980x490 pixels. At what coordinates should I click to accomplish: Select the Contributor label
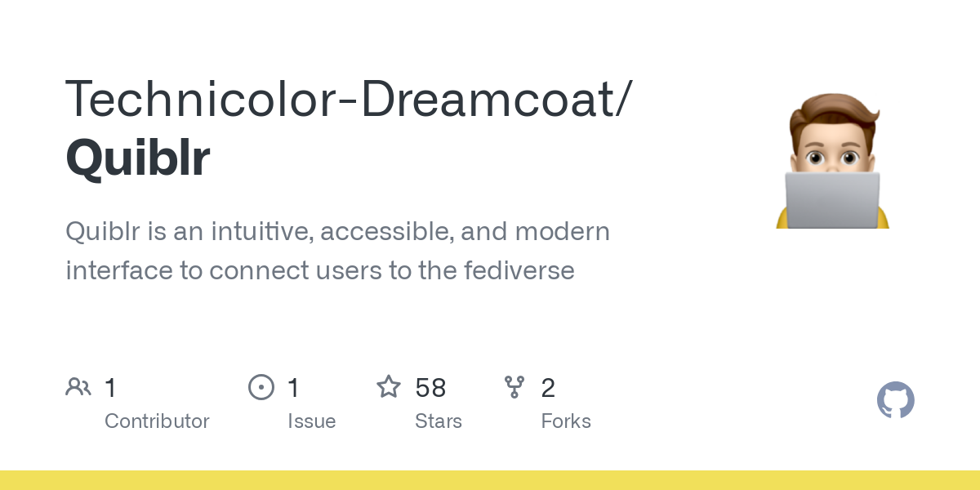click(157, 421)
